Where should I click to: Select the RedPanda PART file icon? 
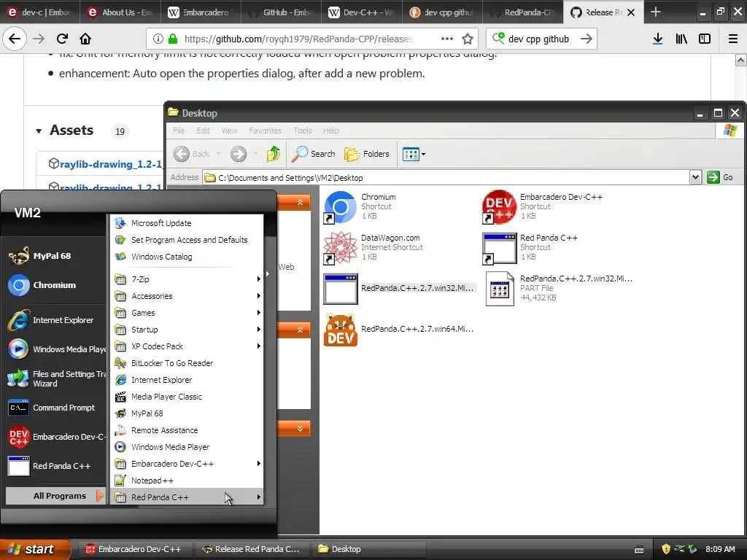coord(499,289)
